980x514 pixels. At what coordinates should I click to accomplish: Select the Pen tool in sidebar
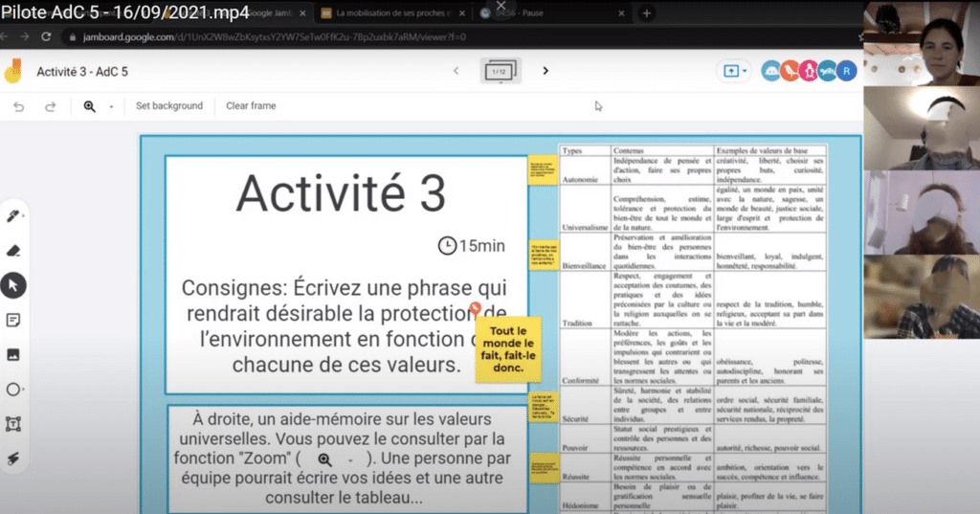pos(13,216)
